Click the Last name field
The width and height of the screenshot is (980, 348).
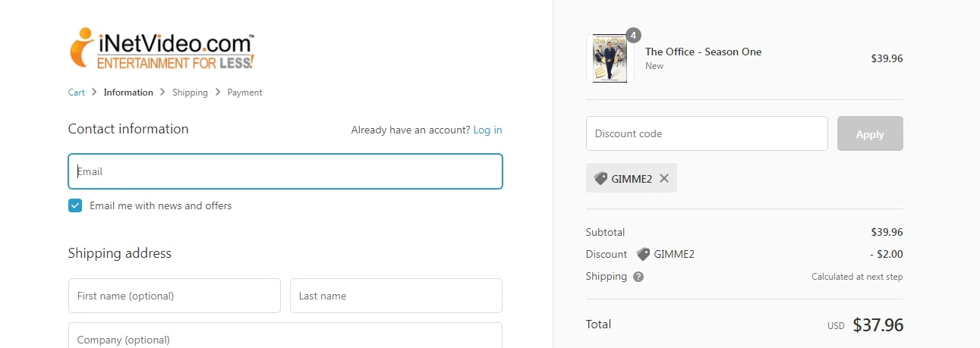tap(396, 296)
